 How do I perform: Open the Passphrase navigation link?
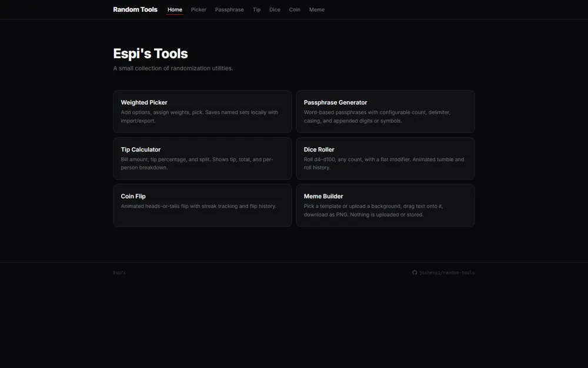[229, 10]
